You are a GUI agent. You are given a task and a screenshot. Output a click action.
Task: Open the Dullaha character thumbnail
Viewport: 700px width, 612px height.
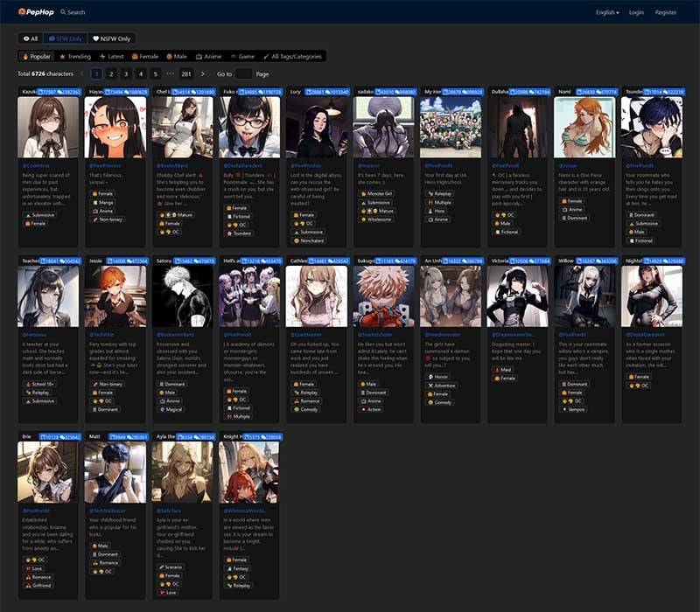pos(517,127)
